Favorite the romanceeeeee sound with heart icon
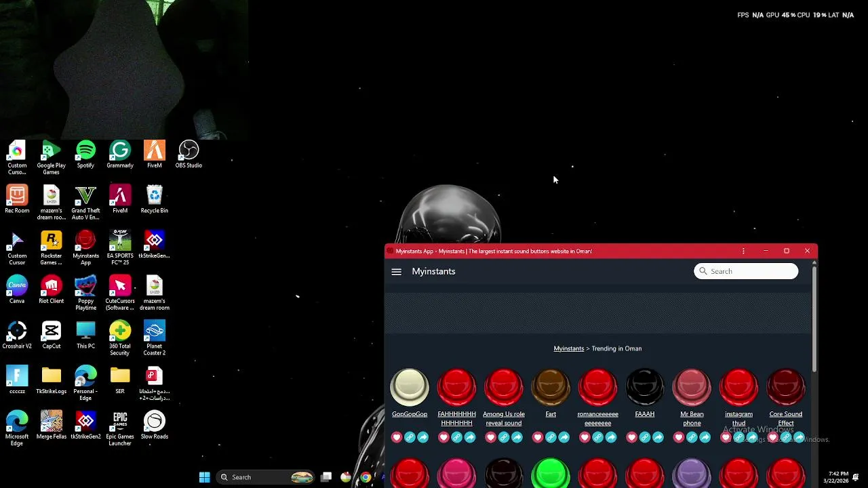The width and height of the screenshot is (868, 488). [x=585, y=438]
